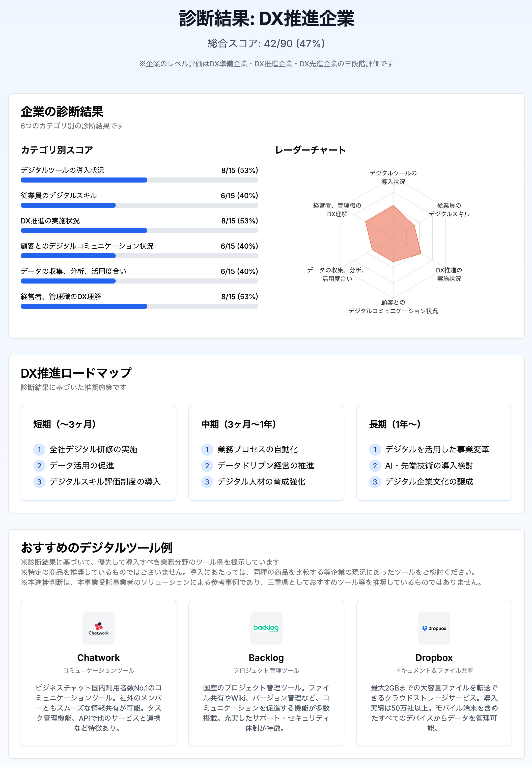This screenshot has width=532, height=766.
Task: Click number badge beside デジタル企業文化の醸成
Action: point(375,482)
